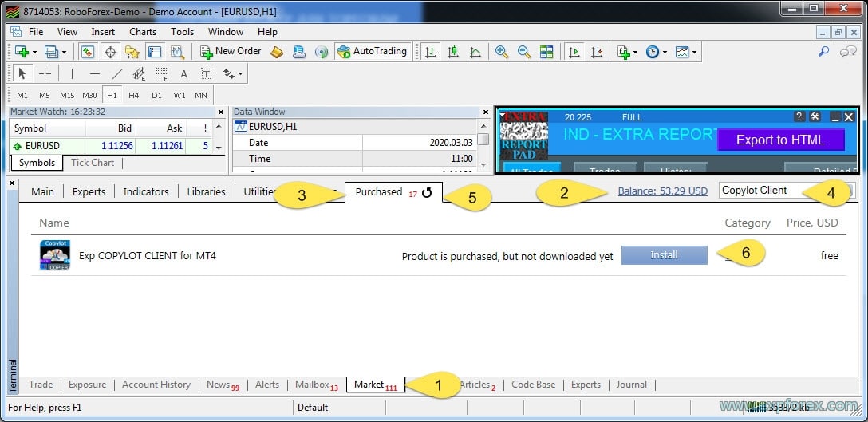Open the Charts menu

click(x=143, y=32)
